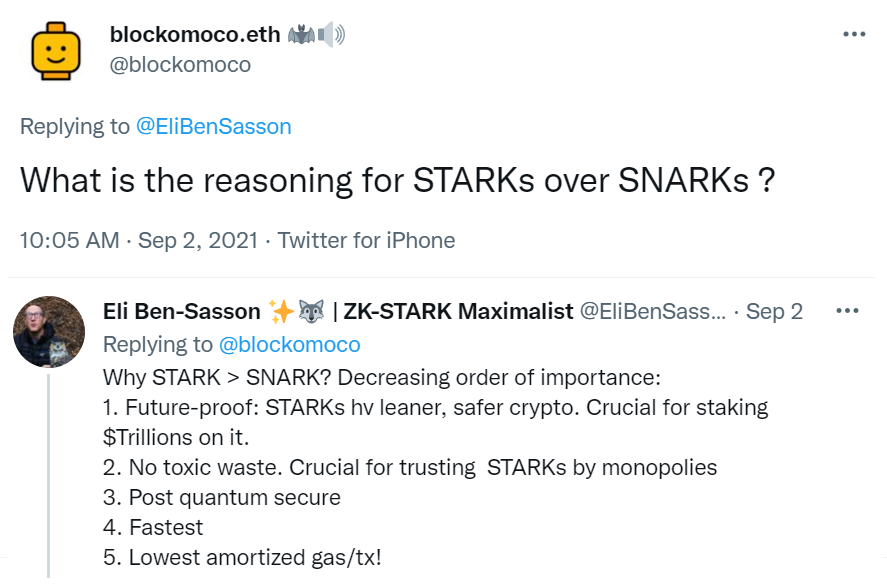This screenshot has width=887, height=586.
Task: Click the Twitter for iPhone source link
Action: [x=366, y=240]
